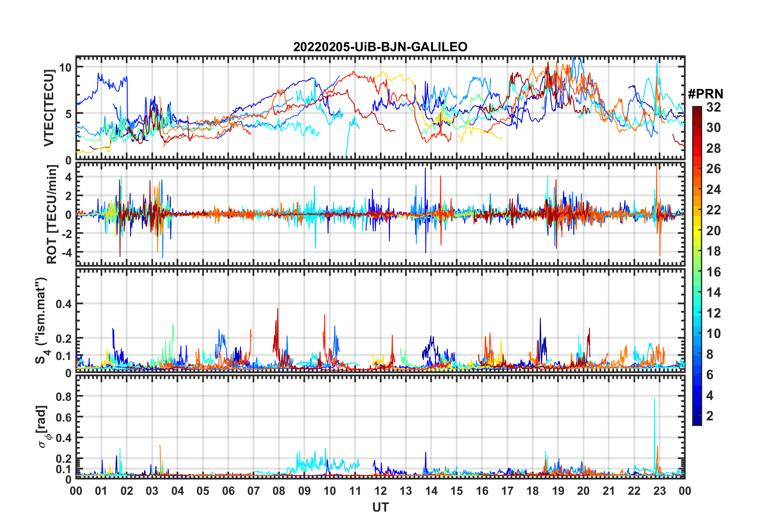Click colorbar tick label 28
The height and width of the screenshot is (532, 761).
(713, 148)
